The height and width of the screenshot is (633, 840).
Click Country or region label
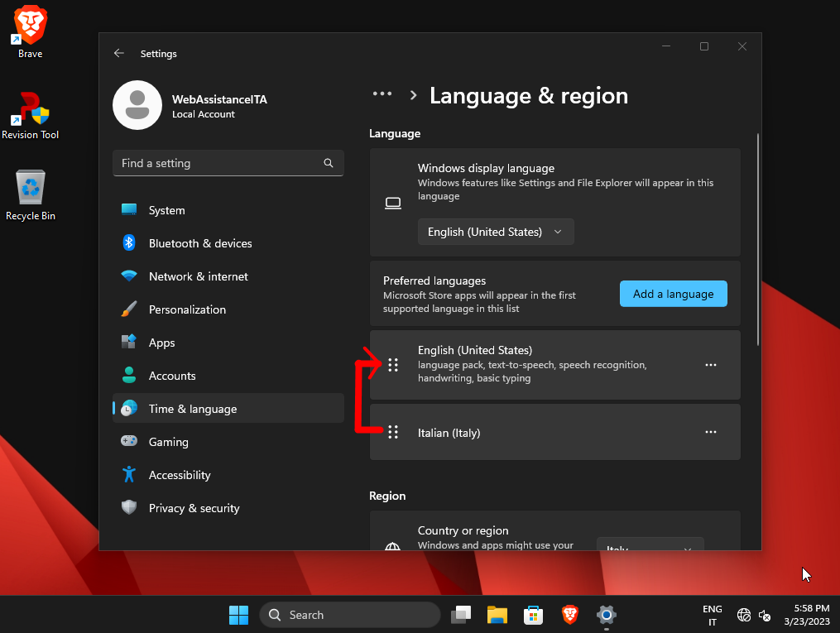[463, 530]
